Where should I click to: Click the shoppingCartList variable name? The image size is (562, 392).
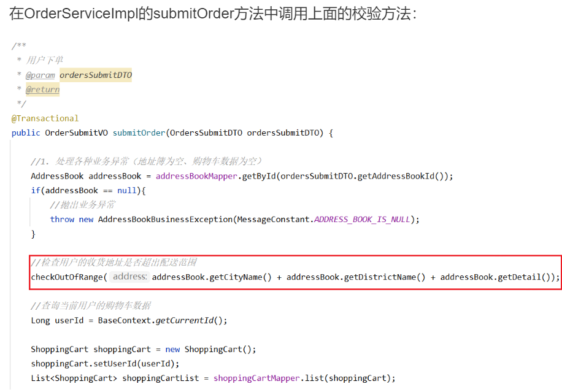point(161,378)
